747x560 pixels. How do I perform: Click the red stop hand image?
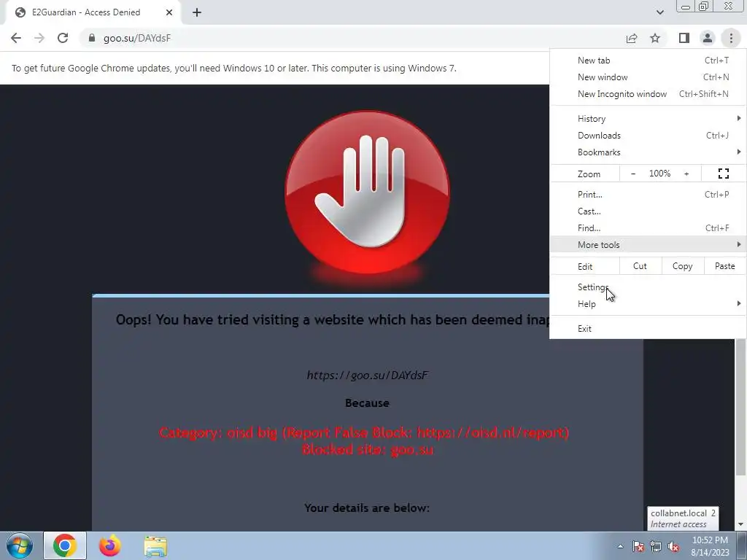[367, 192]
